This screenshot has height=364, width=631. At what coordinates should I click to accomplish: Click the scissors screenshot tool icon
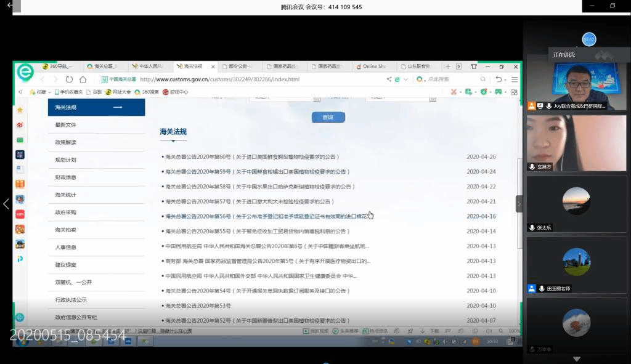[x=453, y=92]
